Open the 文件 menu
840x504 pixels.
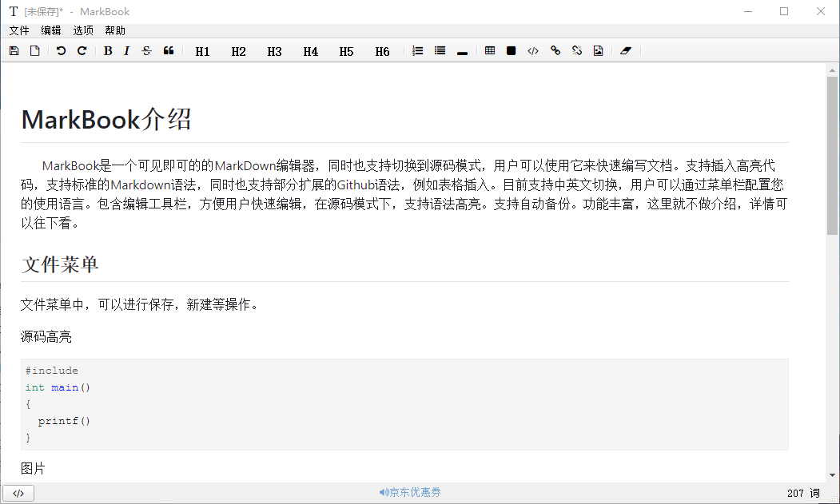(x=19, y=30)
